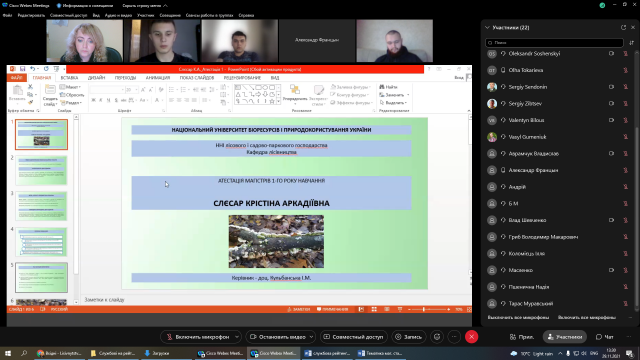Click zoom out minus on PowerPoint zoom bar
The height and width of the screenshot is (360, 640).
(409, 309)
